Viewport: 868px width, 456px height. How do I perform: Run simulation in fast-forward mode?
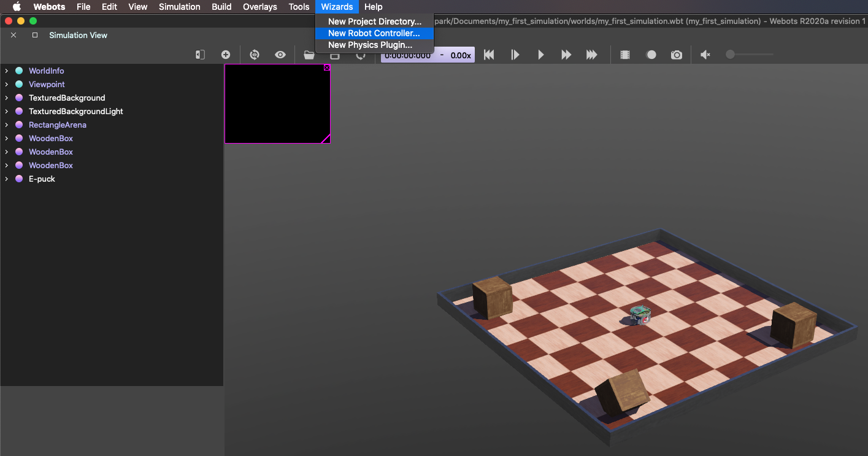click(566, 55)
